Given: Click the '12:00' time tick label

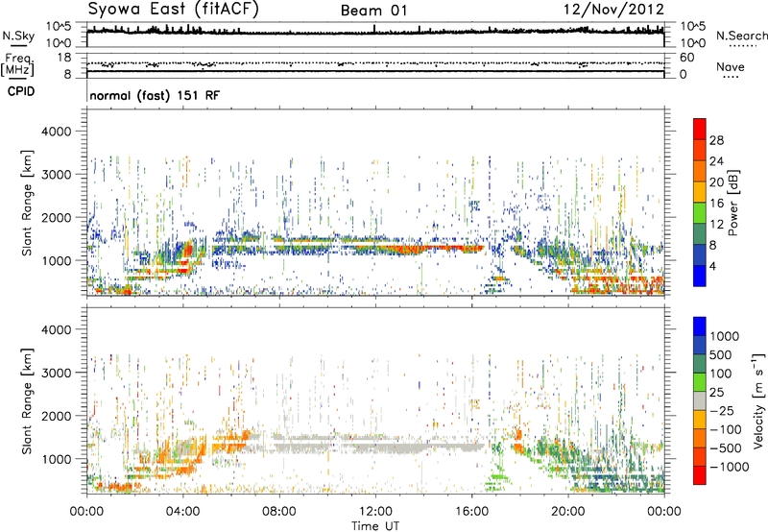Looking at the screenshot, I should [375, 512].
